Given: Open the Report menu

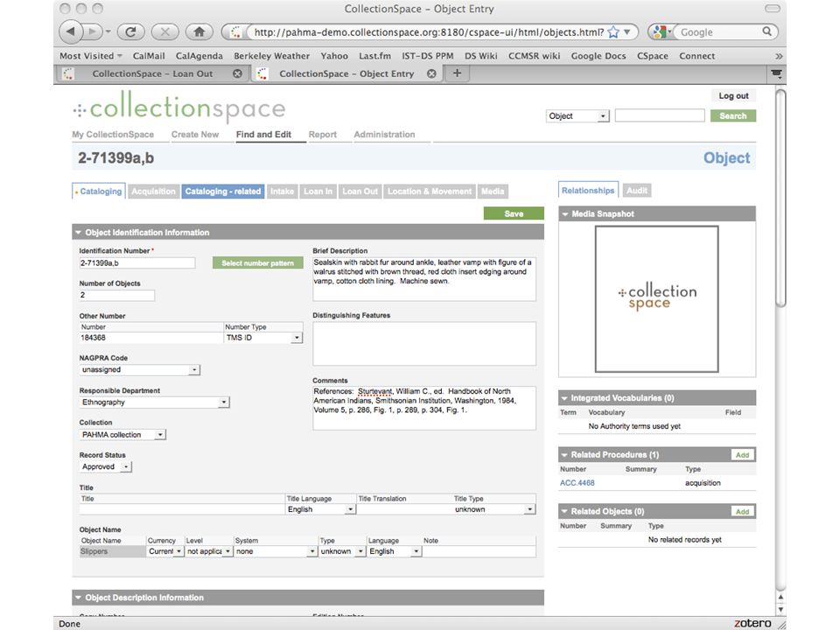Looking at the screenshot, I should coord(323,135).
